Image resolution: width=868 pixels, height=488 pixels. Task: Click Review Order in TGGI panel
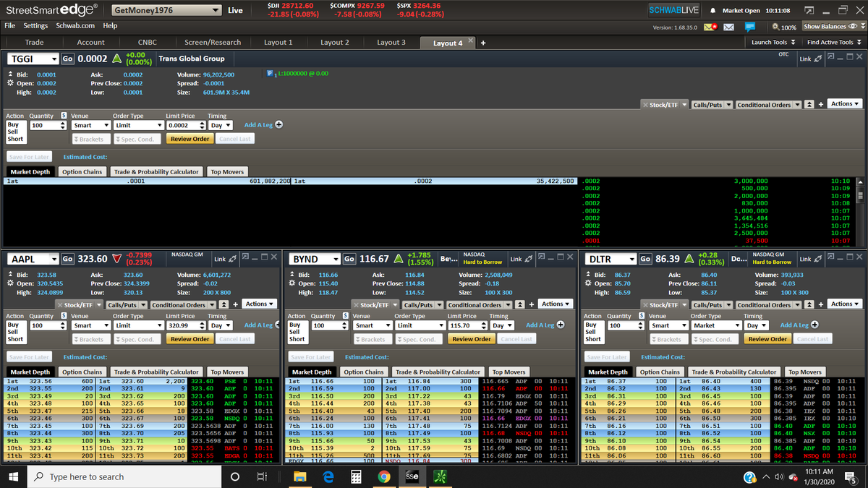coord(190,138)
